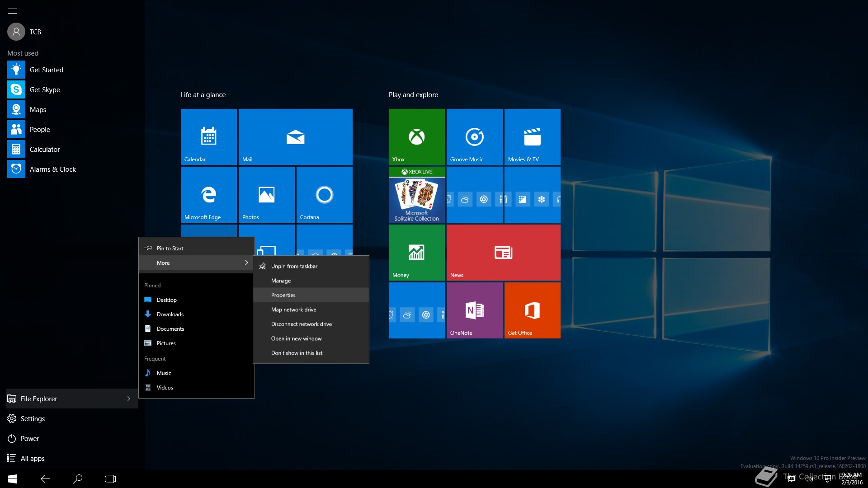Choose Unpin from taskbar
868x488 pixels.
(x=311, y=266)
